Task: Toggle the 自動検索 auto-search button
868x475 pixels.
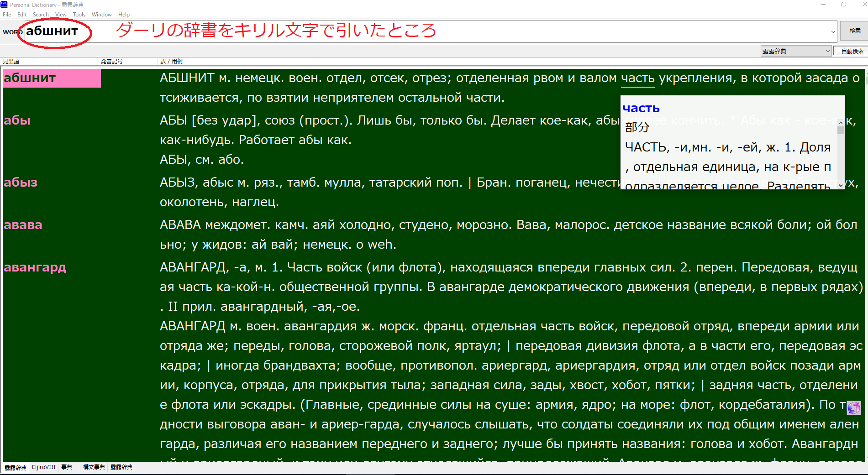Action: 852,51
